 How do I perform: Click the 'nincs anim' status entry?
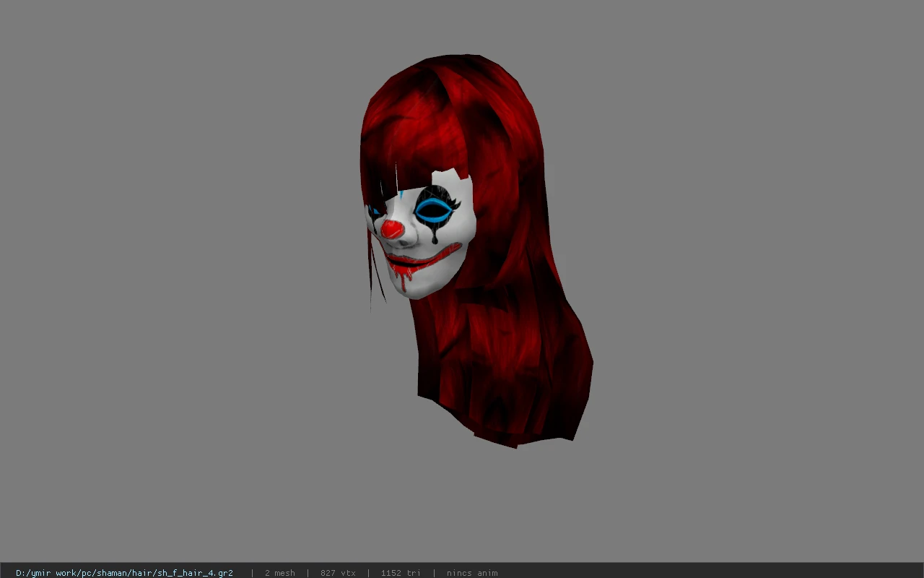(x=472, y=573)
